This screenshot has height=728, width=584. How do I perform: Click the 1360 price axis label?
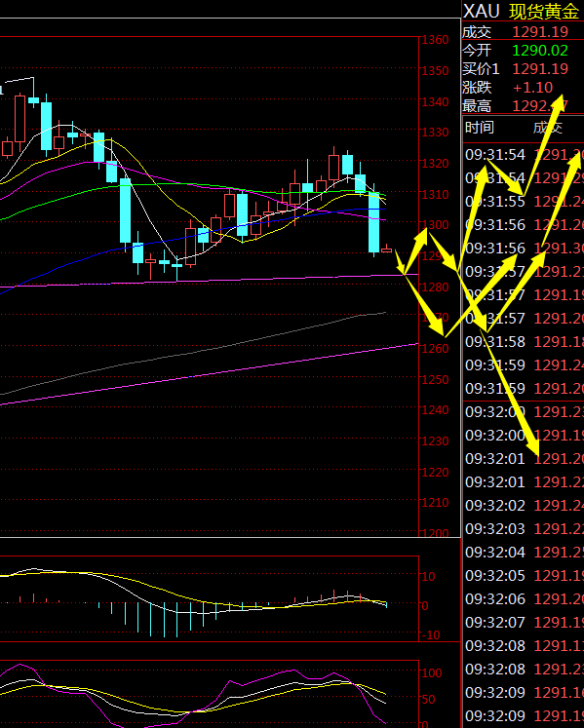[436, 40]
